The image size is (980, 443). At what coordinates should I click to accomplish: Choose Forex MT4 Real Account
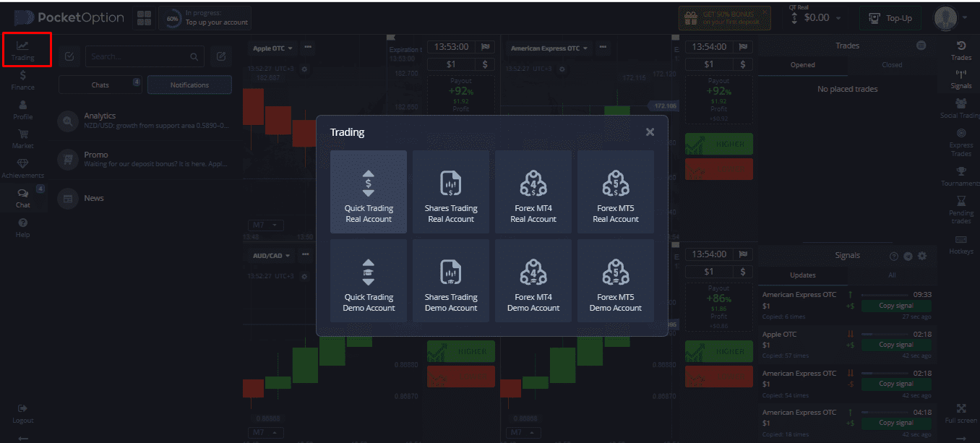533,192
